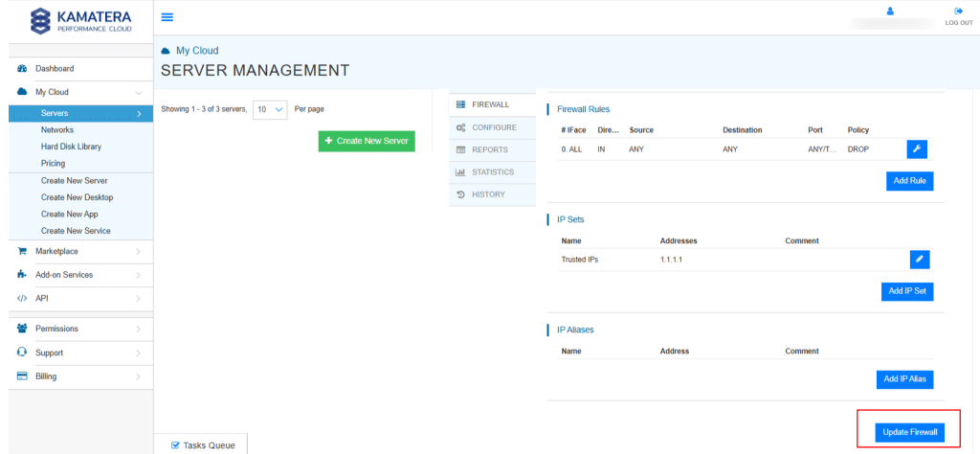Image resolution: width=980 pixels, height=454 pixels.
Task: Click the pencil edit icon for Trusted IPs
Action: pyautogui.click(x=920, y=260)
